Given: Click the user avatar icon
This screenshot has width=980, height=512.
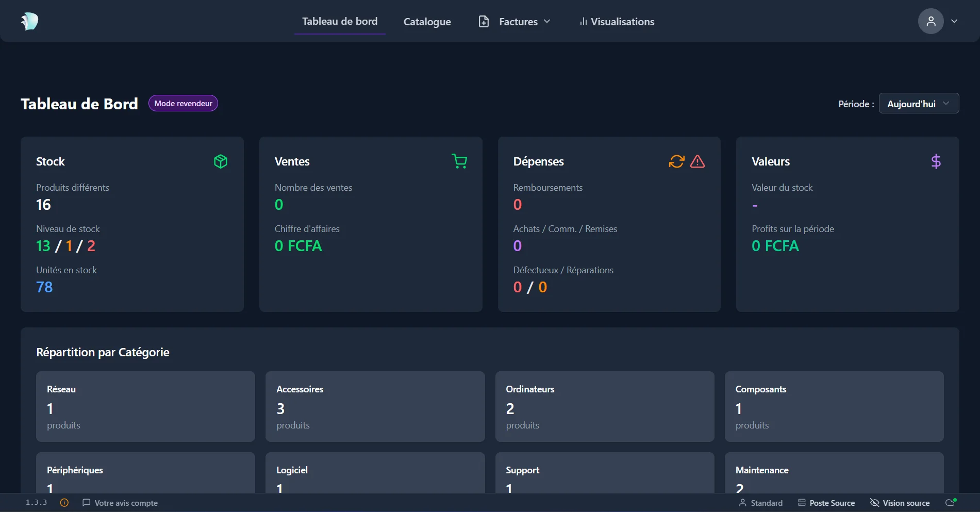Looking at the screenshot, I should pyautogui.click(x=931, y=21).
